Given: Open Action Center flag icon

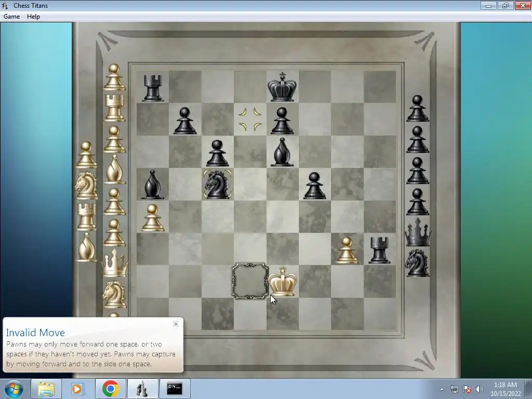Looking at the screenshot, I should click(467, 389).
